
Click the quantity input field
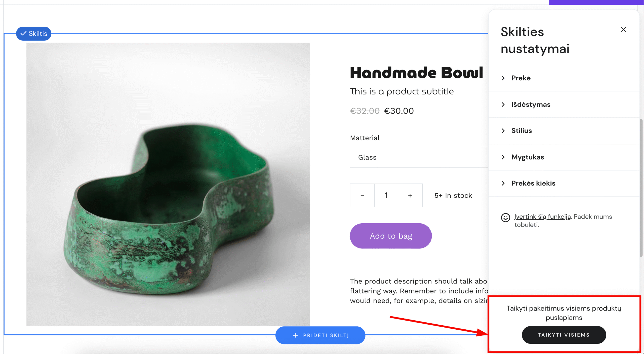[386, 195]
